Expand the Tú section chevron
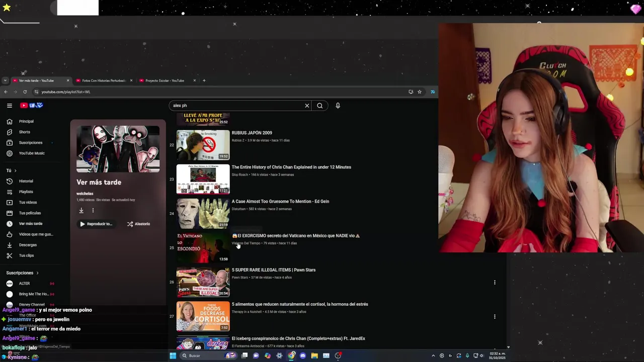644x362 pixels. click(x=15, y=171)
